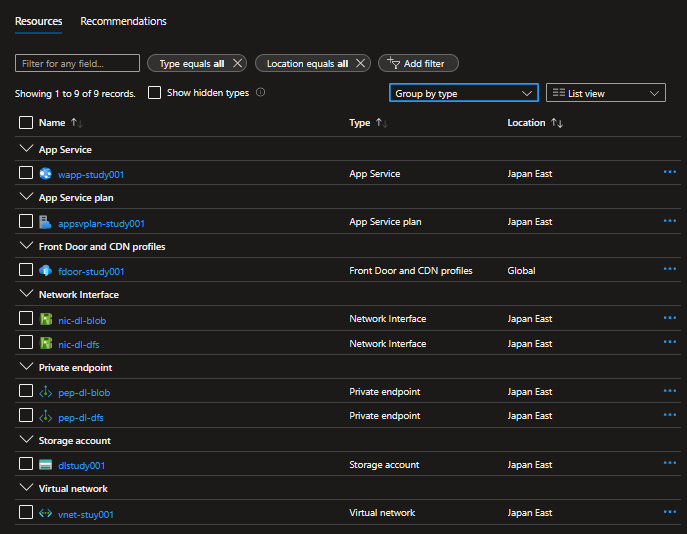
Task: Open the more options menu for pep-dl-blob
Action: [x=669, y=390]
